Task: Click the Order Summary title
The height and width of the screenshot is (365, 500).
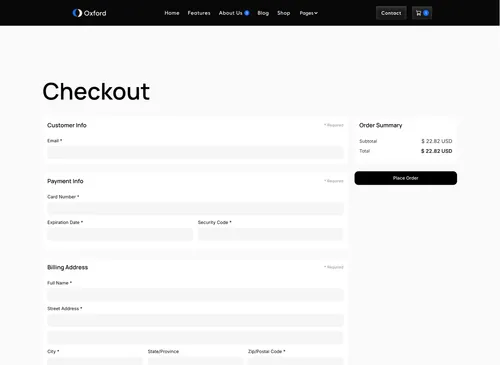Action: click(x=380, y=125)
